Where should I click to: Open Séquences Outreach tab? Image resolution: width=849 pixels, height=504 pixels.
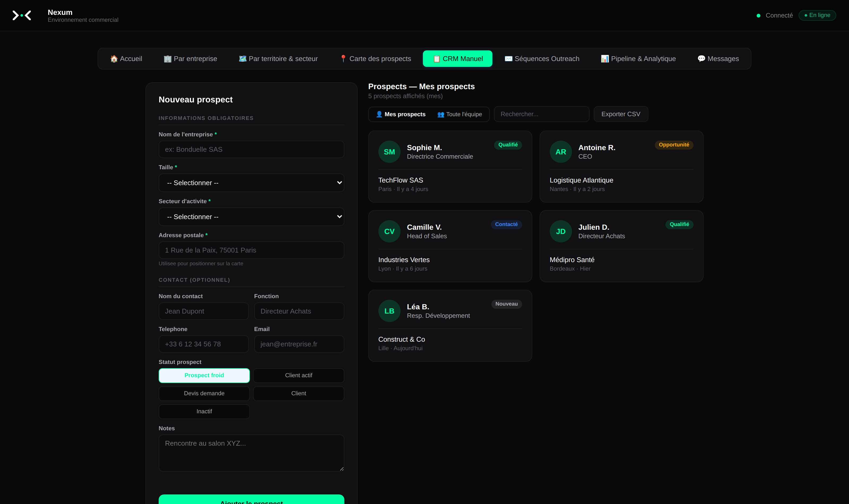542,59
